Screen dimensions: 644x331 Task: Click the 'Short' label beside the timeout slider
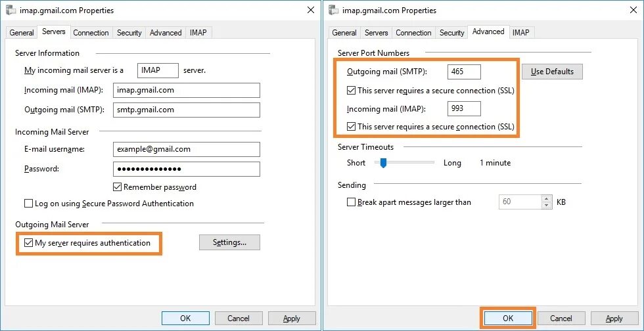point(356,163)
